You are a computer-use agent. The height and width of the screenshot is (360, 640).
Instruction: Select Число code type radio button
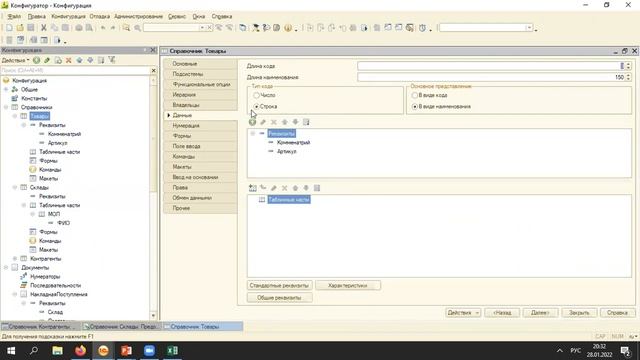tap(256, 95)
